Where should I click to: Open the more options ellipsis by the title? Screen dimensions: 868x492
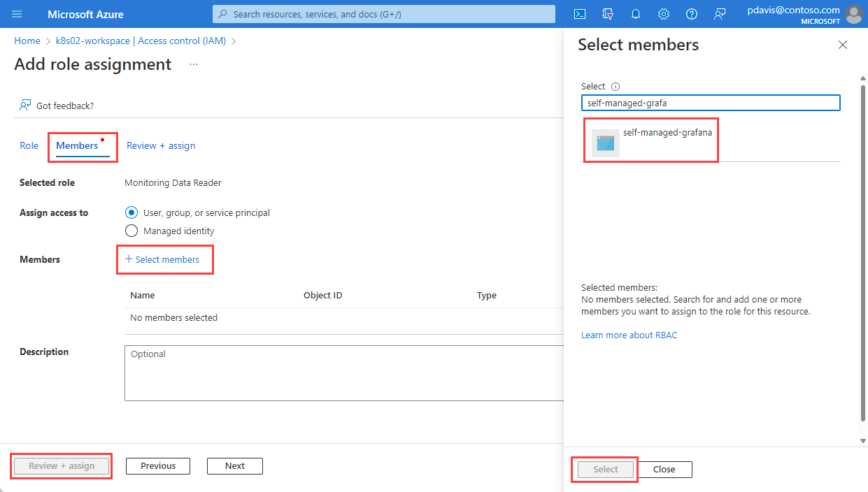(194, 64)
